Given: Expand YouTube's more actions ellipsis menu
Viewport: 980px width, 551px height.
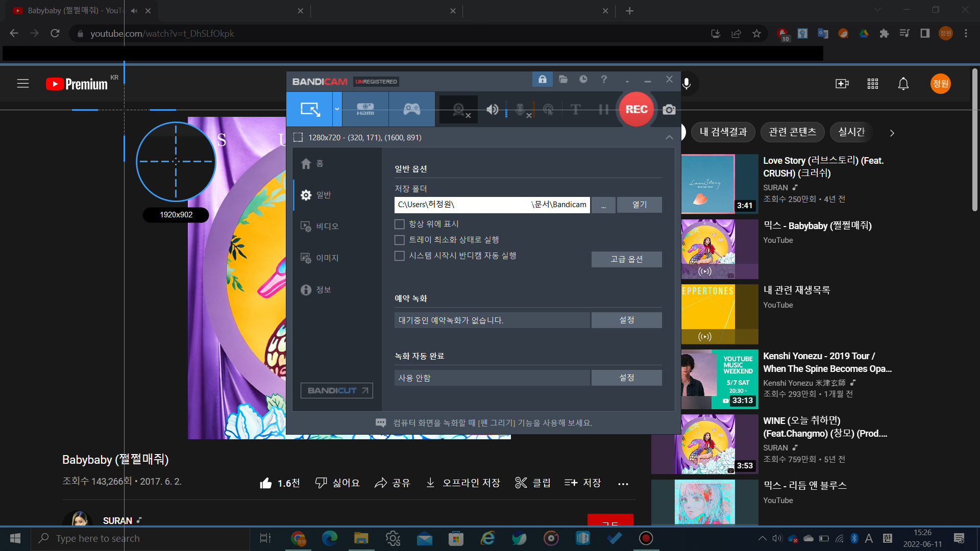Looking at the screenshot, I should pyautogui.click(x=623, y=484).
